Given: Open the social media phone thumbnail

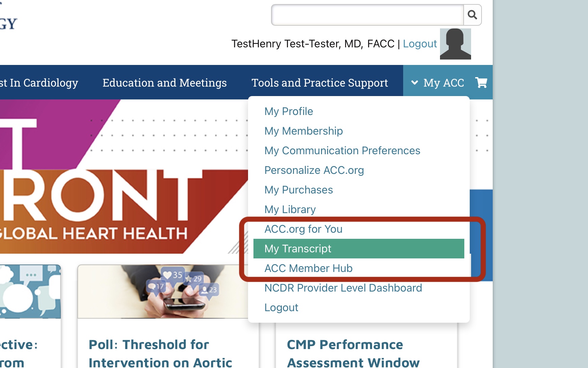Looking at the screenshot, I should pyautogui.click(x=163, y=292).
